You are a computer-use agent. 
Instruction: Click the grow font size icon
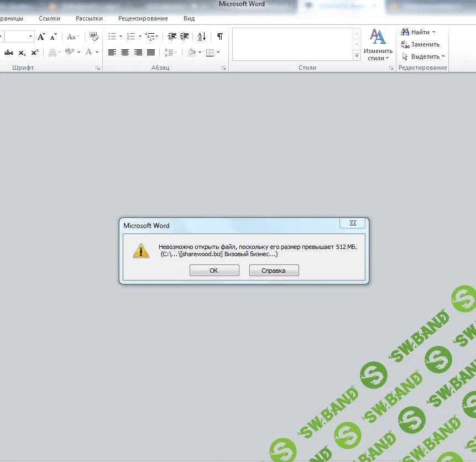(41, 37)
